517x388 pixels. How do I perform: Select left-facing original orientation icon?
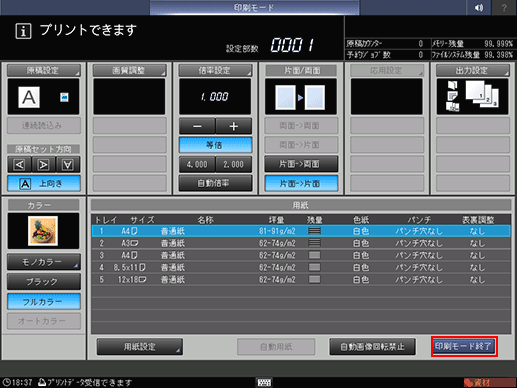pyautogui.click(x=19, y=164)
